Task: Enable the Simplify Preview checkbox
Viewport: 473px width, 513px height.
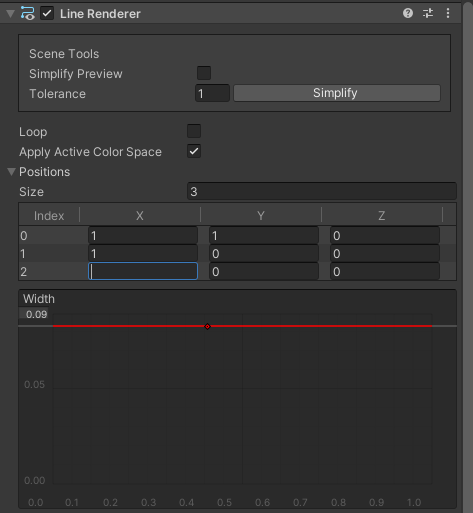Action: pyautogui.click(x=204, y=73)
